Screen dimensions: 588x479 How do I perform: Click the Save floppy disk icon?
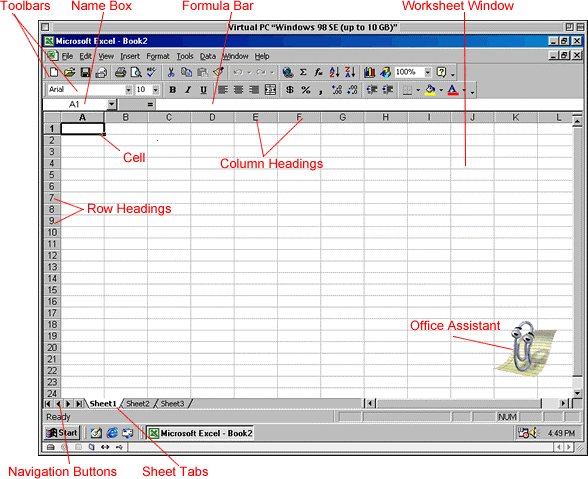click(85, 72)
